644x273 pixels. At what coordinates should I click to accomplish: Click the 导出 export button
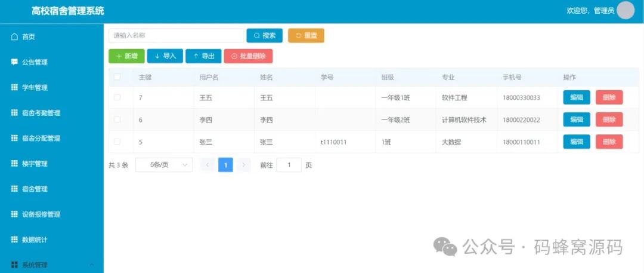coord(203,56)
